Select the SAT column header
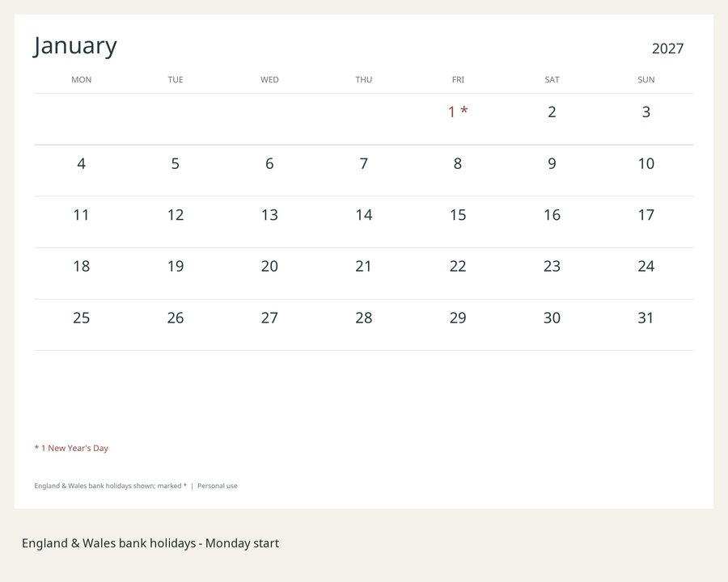Viewport: 728px width, 582px height. coord(552,80)
